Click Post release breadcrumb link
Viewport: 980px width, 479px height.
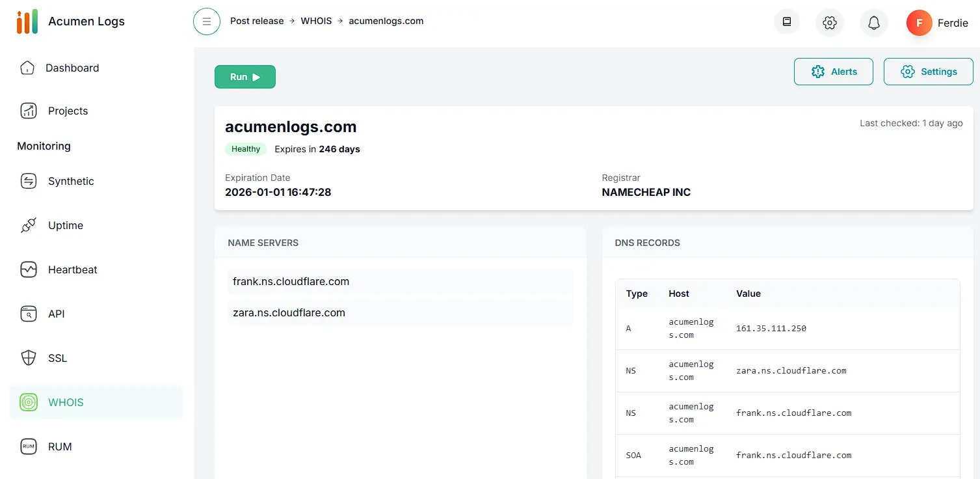(x=257, y=21)
